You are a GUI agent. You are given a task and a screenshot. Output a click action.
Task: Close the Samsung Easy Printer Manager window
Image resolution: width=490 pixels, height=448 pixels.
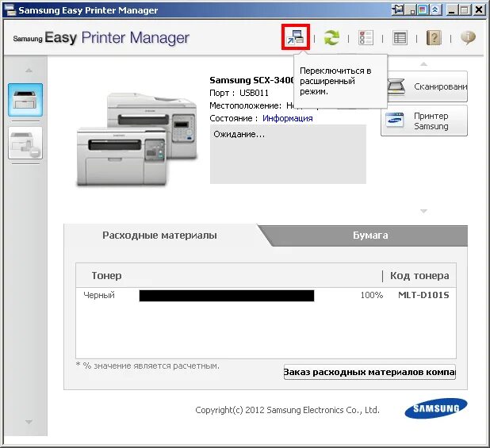point(479,10)
